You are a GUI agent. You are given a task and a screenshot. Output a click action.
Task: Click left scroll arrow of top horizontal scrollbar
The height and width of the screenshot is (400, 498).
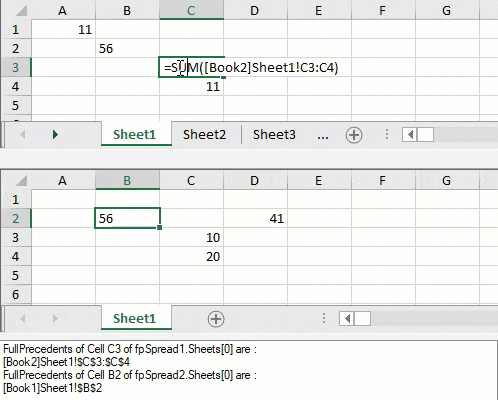point(410,135)
